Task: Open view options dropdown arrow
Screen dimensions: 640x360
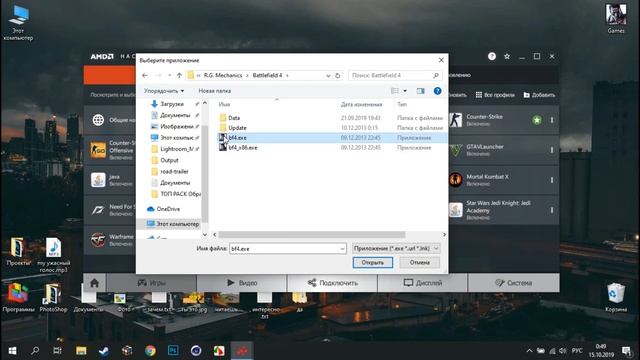Action: pos(405,91)
